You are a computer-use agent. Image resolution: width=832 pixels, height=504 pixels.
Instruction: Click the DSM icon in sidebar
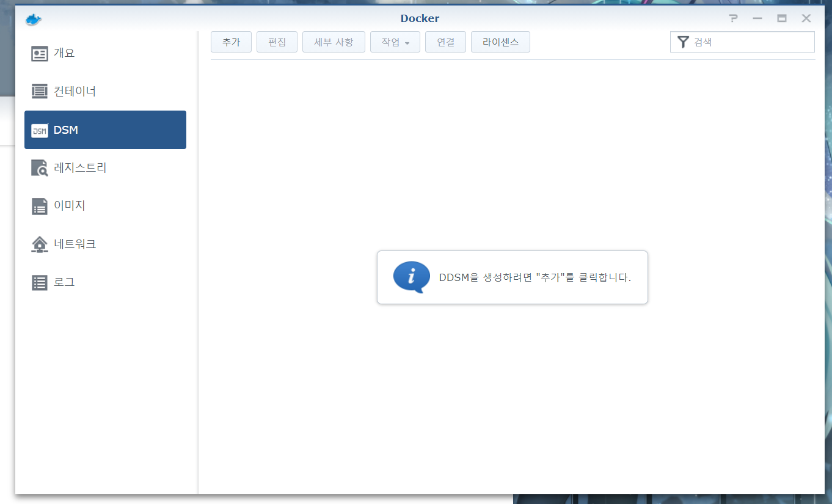pyautogui.click(x=40, y=130)
